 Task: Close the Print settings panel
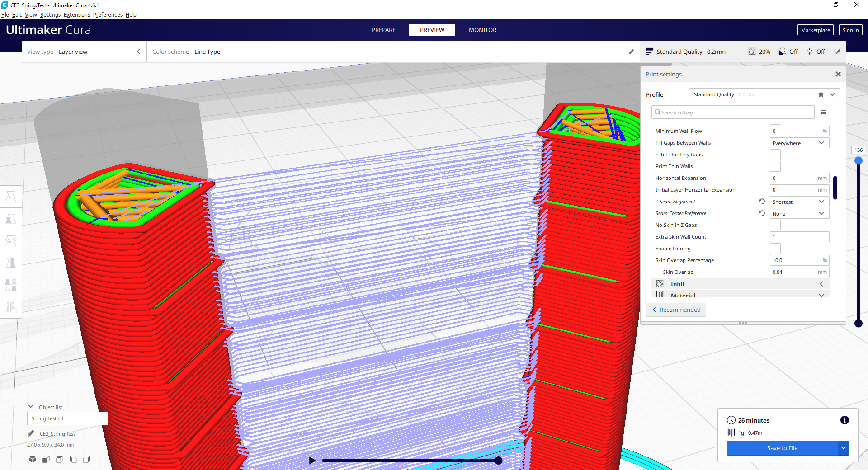pyautogui.click(x=838, y=74)
